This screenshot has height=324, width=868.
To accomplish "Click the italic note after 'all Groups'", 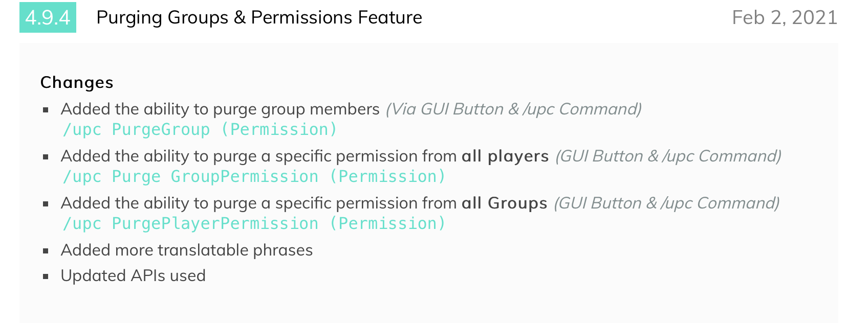I will point(667,203).
